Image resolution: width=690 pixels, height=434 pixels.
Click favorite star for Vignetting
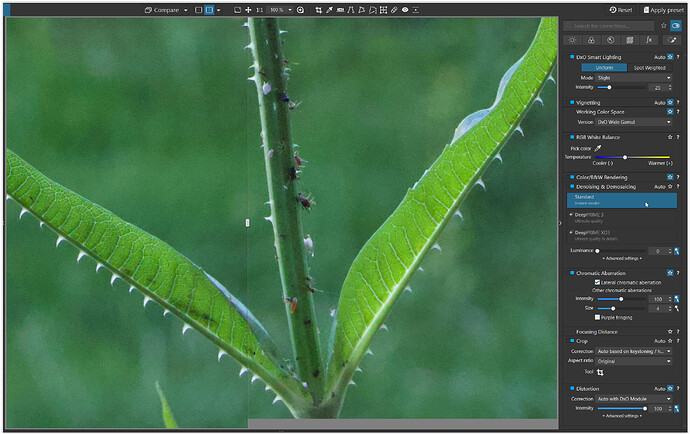(670, 103)
